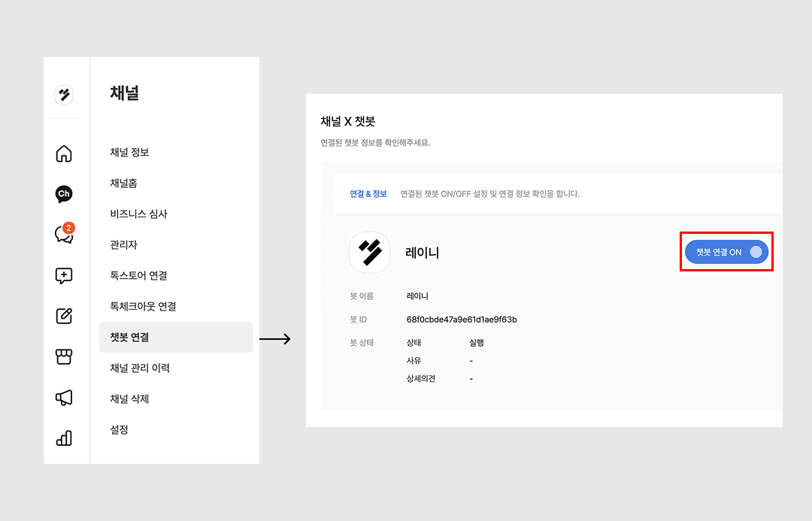Click the megaphone announcement icon
Viewport: 812px width, 521px height.
coord(64,397)
